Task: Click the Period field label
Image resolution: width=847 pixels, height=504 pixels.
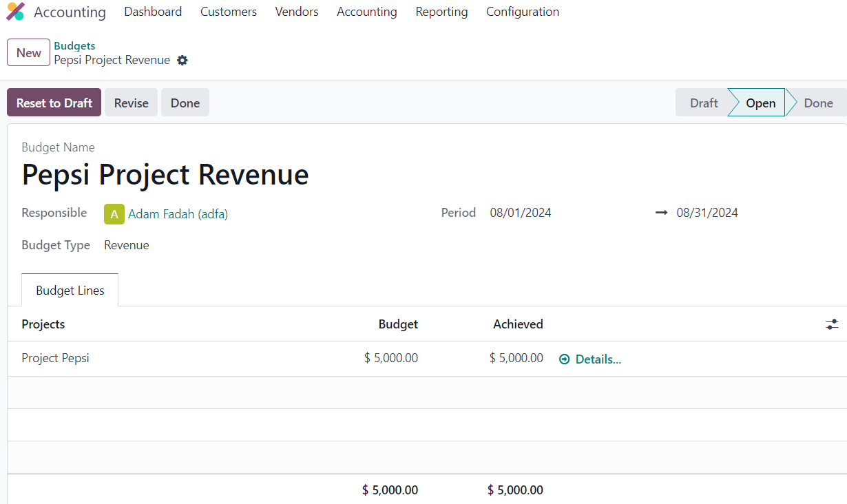Action: (x=459, y=213)
